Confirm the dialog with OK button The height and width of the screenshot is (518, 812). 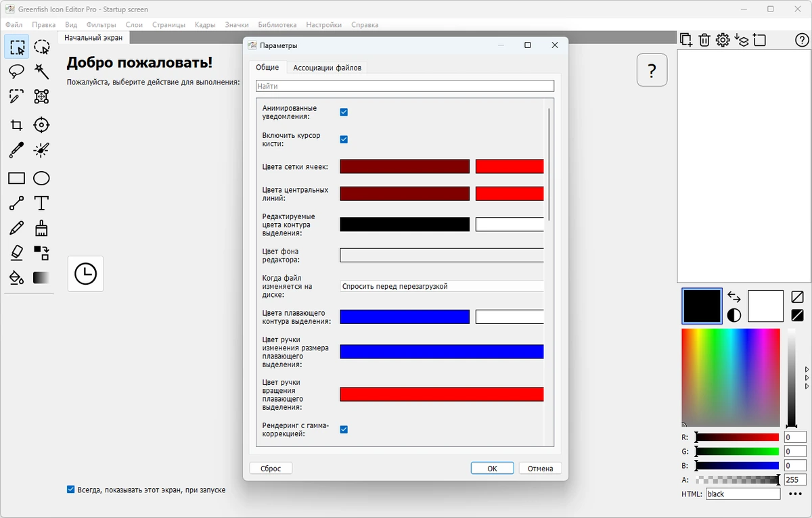(492, 468)
